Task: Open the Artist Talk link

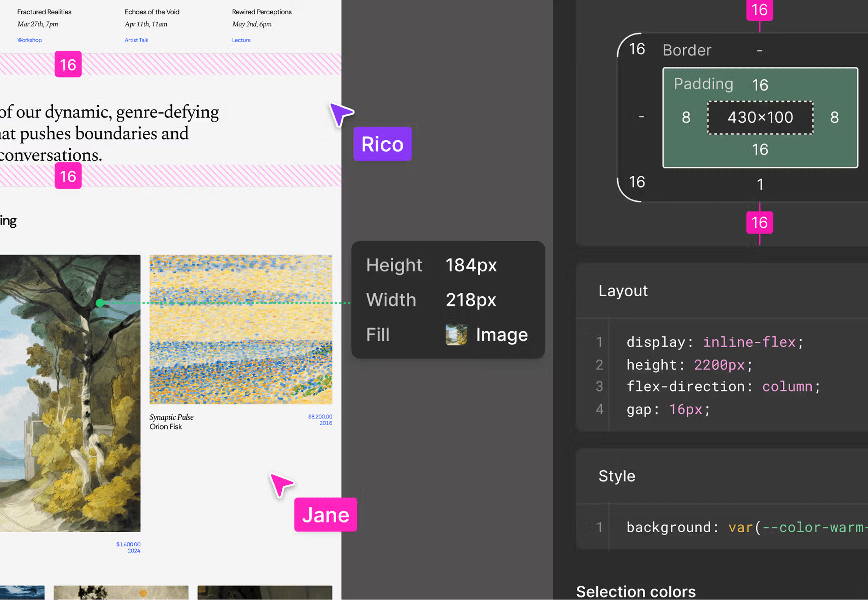Action: point(137,40)
